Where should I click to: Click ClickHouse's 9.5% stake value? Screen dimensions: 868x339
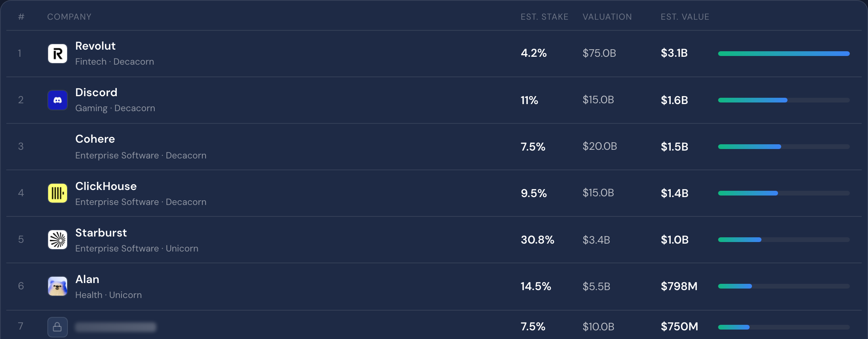pyautogui.click(x=534, y=193)
